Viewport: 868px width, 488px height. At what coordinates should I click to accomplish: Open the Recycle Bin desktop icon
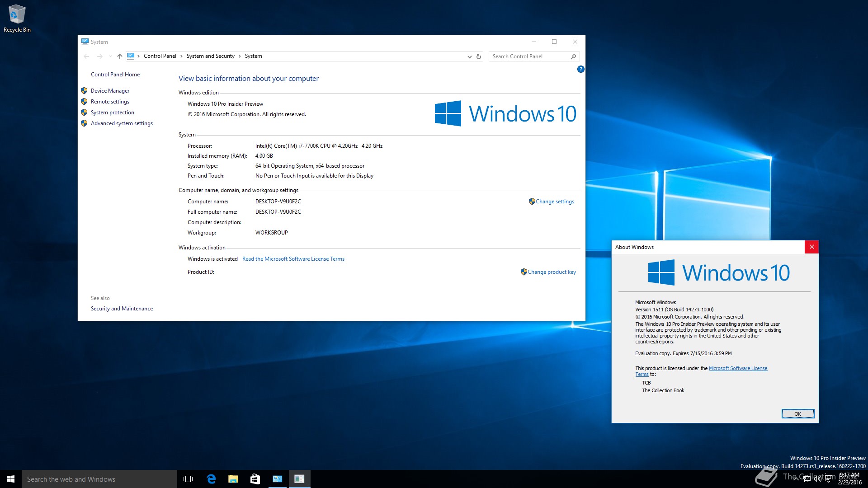tap(17, 19)
